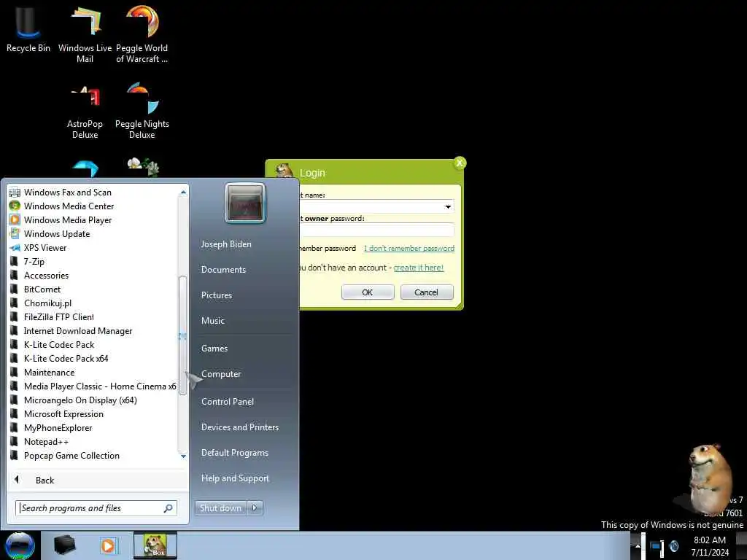Open Peggle World of Warcraft desktop icon
The image size is (747, 560).
[142, 34]
